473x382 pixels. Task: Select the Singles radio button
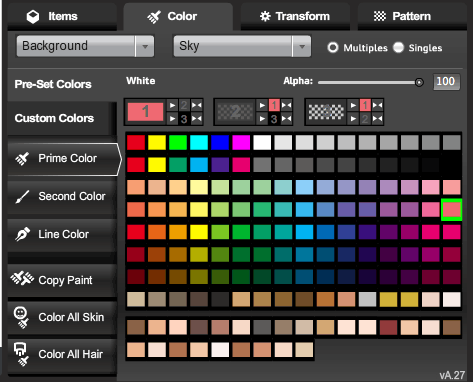(398, 48)
